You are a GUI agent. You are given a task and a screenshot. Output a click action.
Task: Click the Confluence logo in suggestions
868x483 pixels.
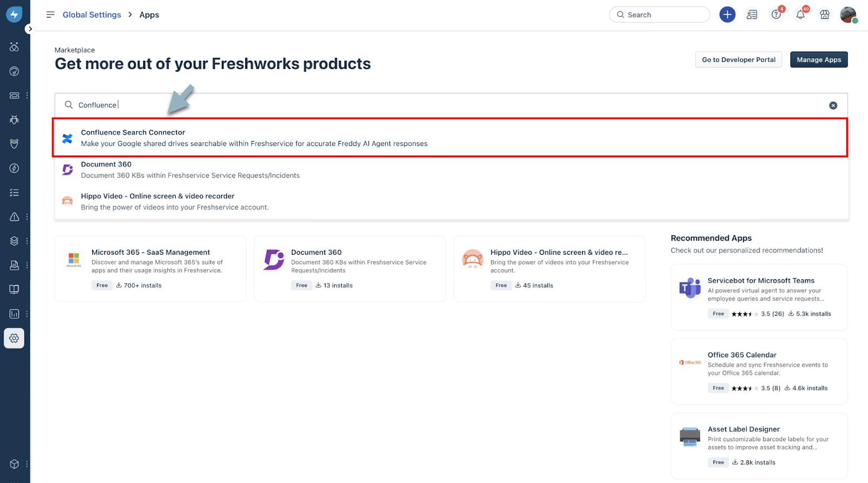click(x=67, y=138)
